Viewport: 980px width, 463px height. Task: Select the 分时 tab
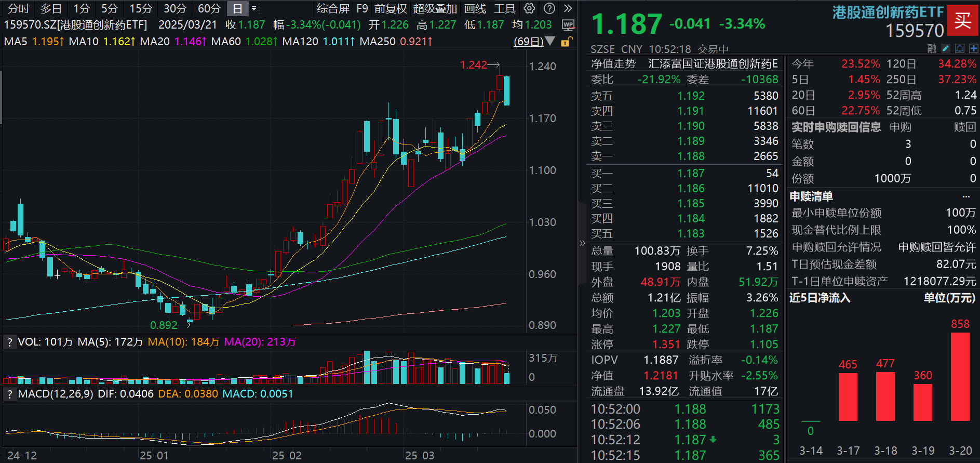click(x=19, y=8)
